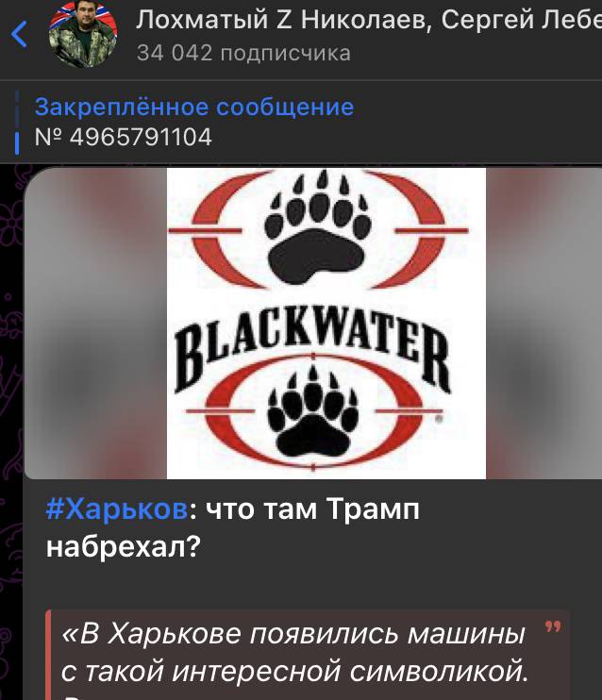Tap pinned message number № 4965791104
Viewport: 602px width, 700px height.
click(x=123, y=137)
